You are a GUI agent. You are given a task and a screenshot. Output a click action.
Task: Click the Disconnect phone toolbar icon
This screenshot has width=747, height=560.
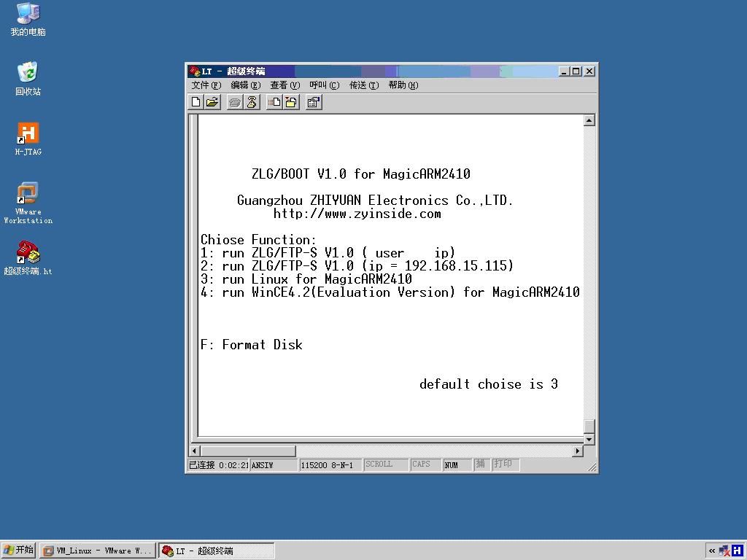tap(252, 102)
